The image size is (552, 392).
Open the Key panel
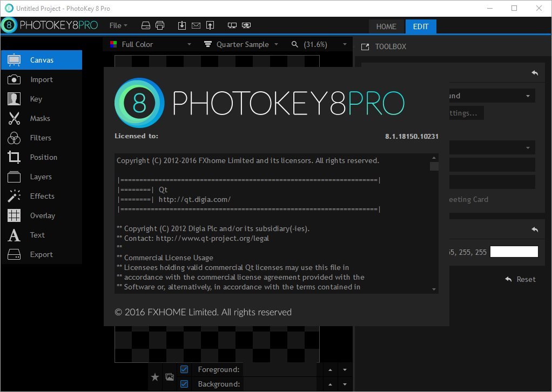point(42,99)
